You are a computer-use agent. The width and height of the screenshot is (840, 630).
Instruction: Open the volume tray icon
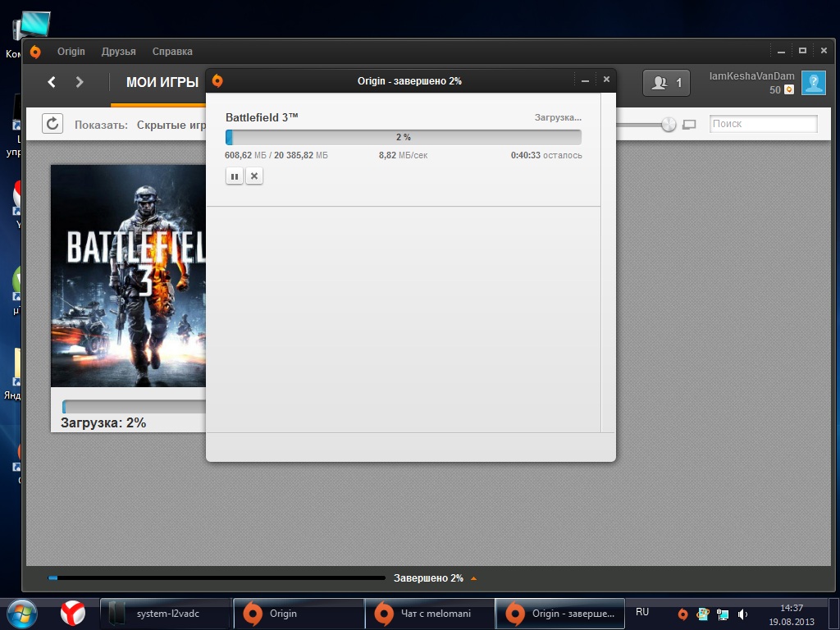pyautogui.click(x=742, y=614)
